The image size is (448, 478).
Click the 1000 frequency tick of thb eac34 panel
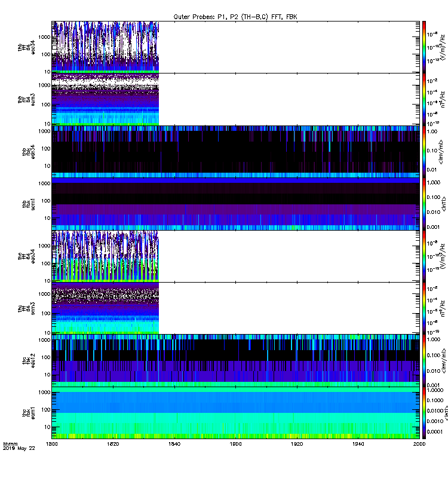[44, 37]
